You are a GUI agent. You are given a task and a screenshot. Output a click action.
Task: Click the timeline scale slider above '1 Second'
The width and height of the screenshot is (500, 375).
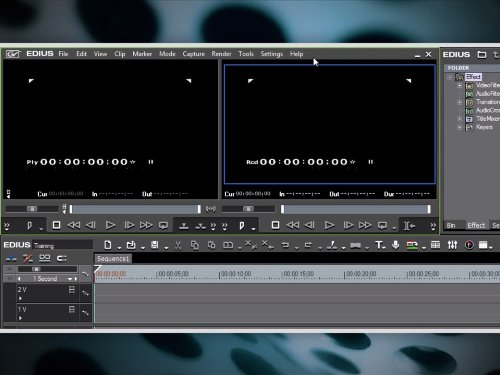(x=48, y=269)
